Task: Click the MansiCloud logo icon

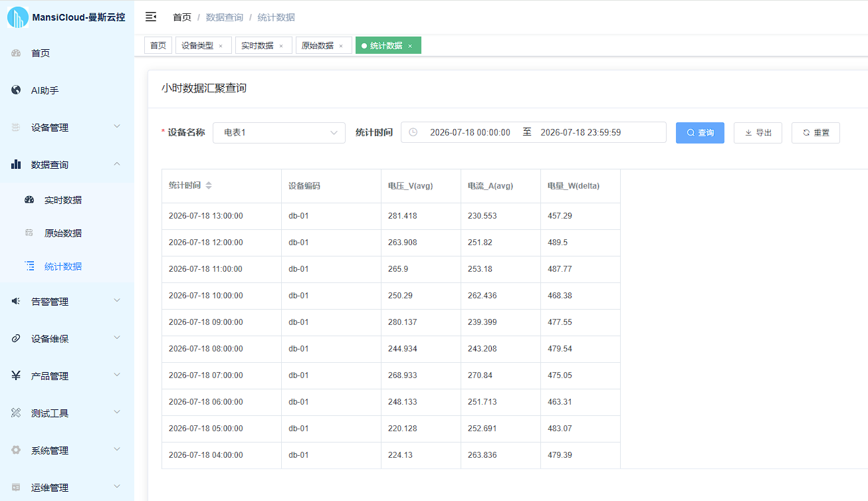Action: click(x=18, y=17)
